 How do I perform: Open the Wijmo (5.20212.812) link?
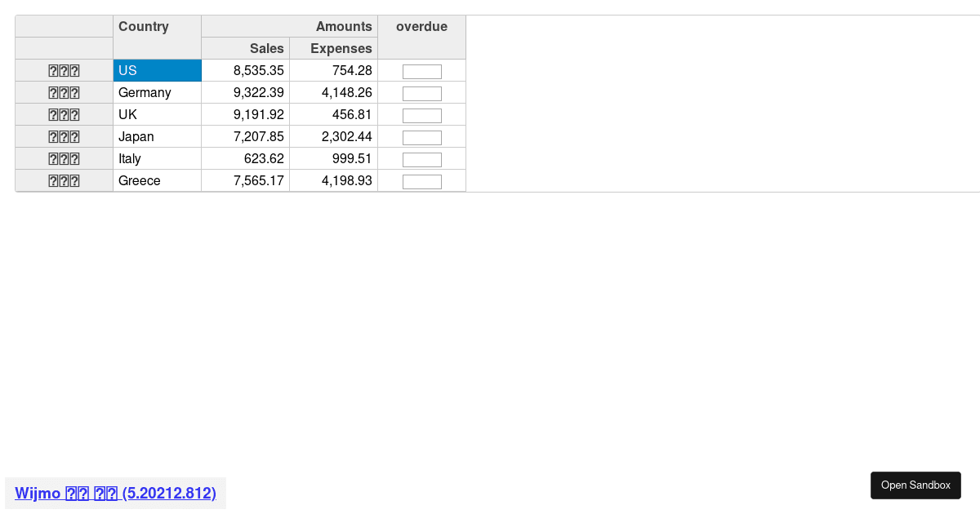[115, 493]
